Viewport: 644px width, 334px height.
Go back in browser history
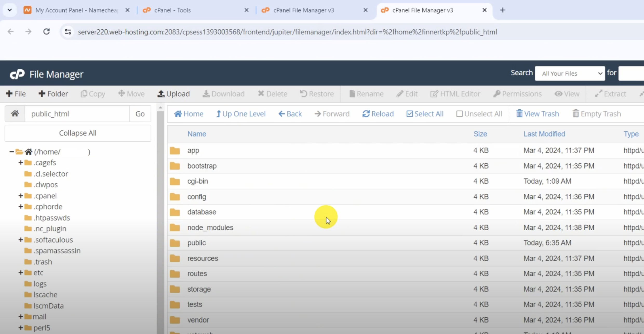click(x=11, y=32)
